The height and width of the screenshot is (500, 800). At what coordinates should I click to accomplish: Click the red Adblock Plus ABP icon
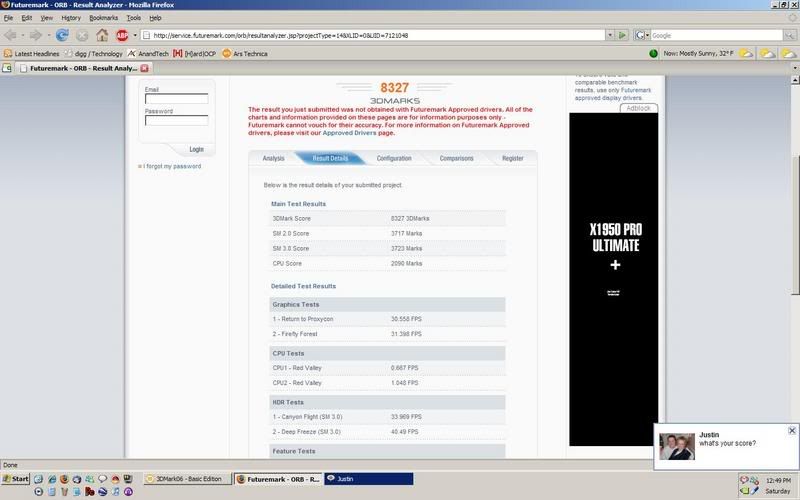click(122, 35)
